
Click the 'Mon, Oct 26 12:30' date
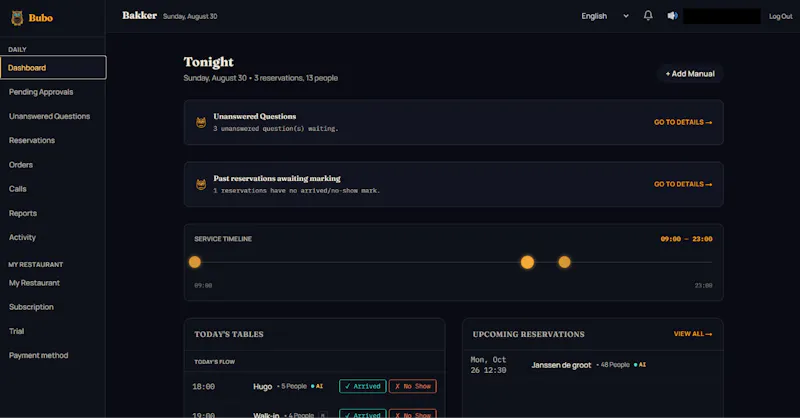tap(488, 365)
